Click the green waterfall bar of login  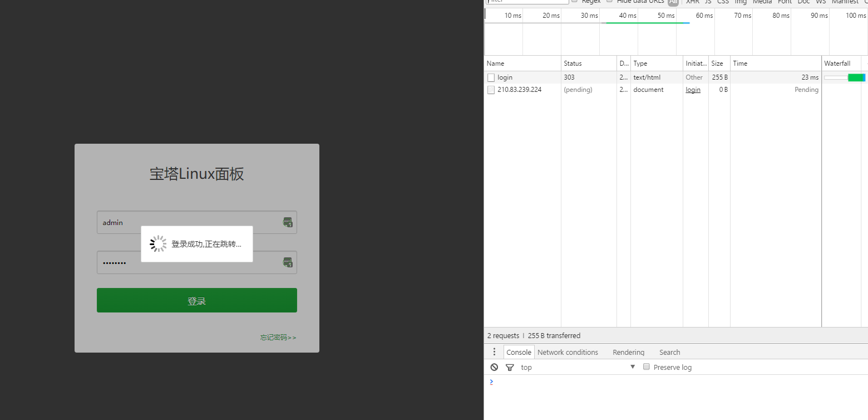coord(857,77)
